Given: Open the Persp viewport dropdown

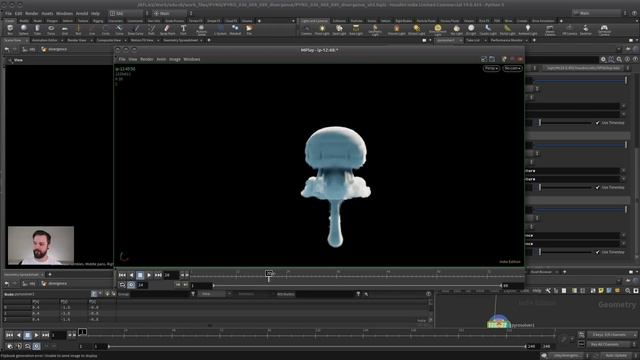Looking at the screenshot, I should 491,68.
